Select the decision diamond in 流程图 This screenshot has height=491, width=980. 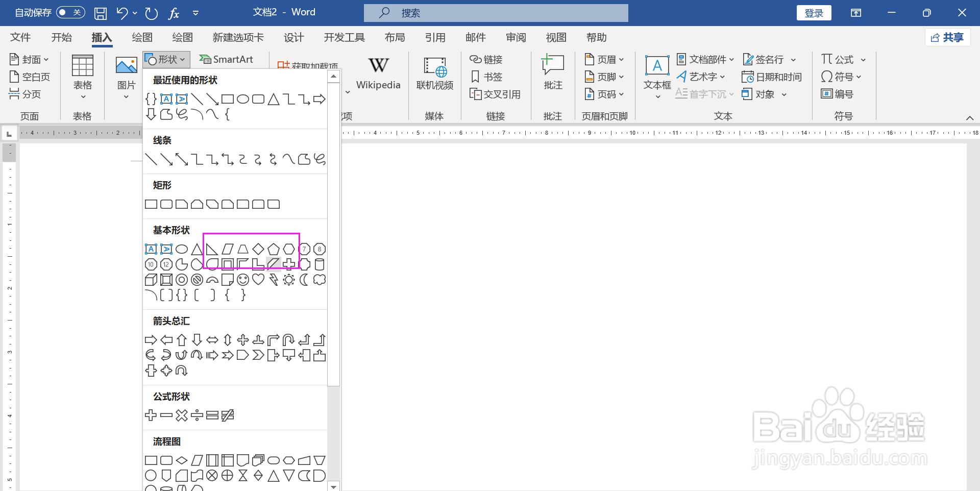click(x=182, y=460)
